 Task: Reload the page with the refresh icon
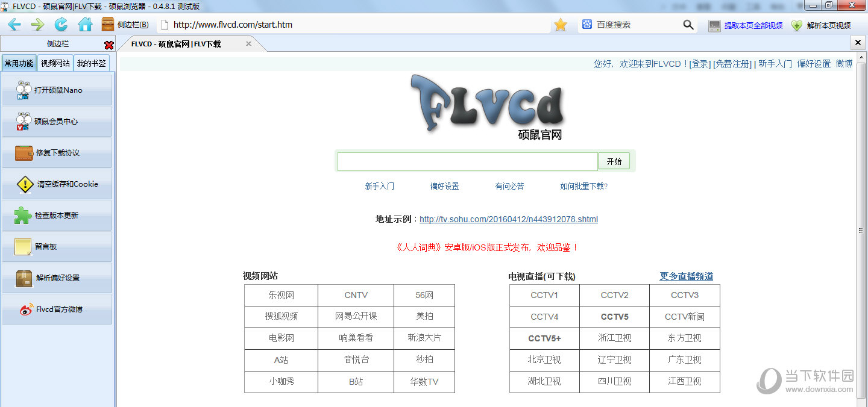(x=61, y=25)
